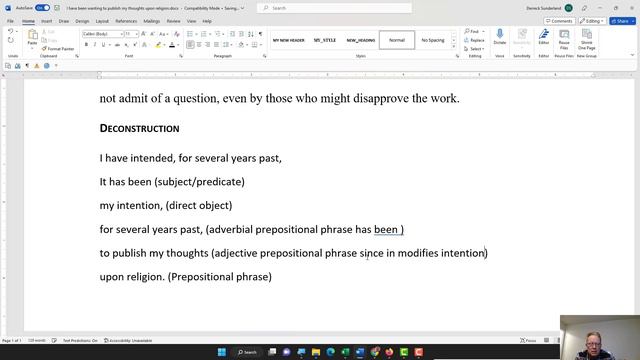
Task: Center the paragraph text
Action: coord(199,44)
